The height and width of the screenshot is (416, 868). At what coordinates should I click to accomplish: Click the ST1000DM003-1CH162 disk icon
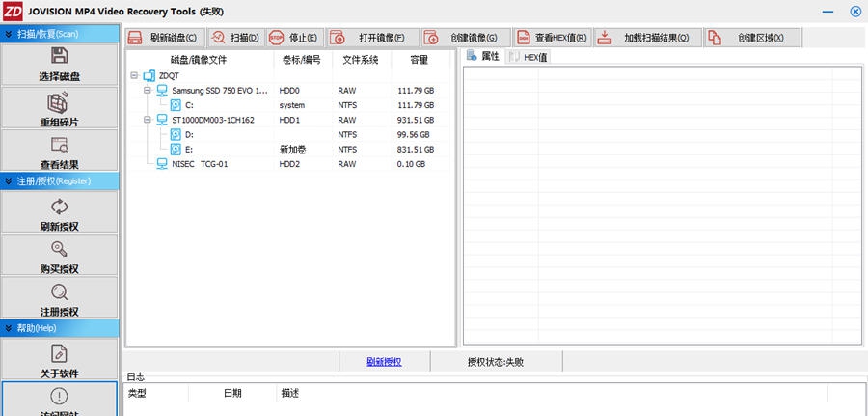point(162,120)
